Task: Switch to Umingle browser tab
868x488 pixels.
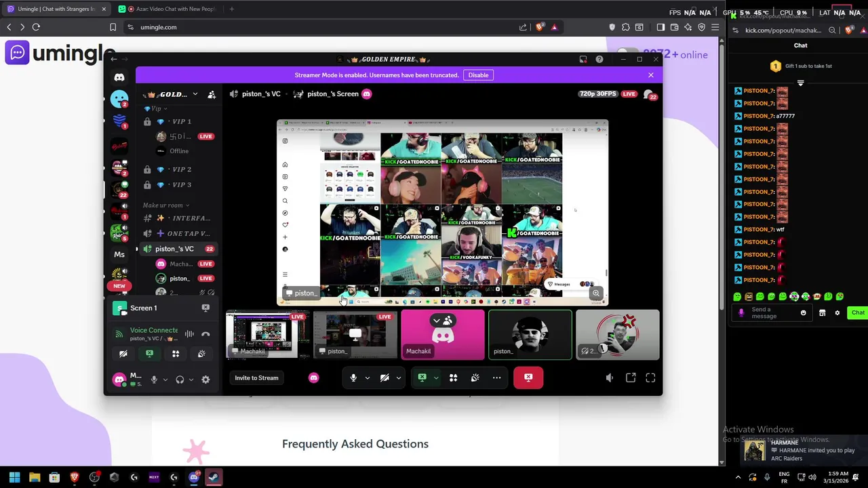Action: click(57, 9)
